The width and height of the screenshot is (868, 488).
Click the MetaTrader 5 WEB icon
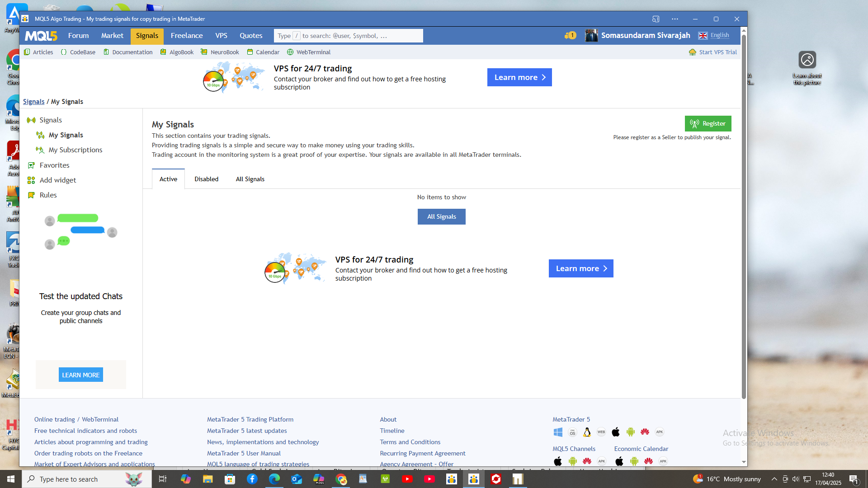[x=601, y=432]
